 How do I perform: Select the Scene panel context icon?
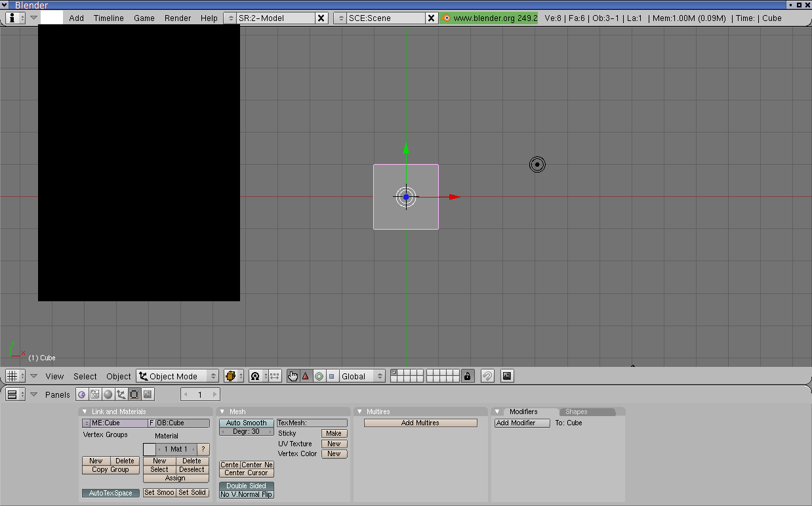click(148, 394)
